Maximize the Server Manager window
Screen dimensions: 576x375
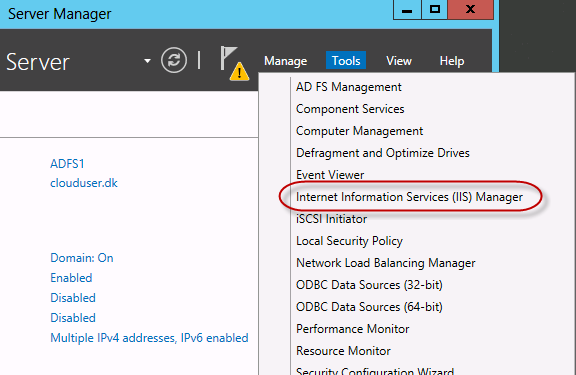coord(434,10)
